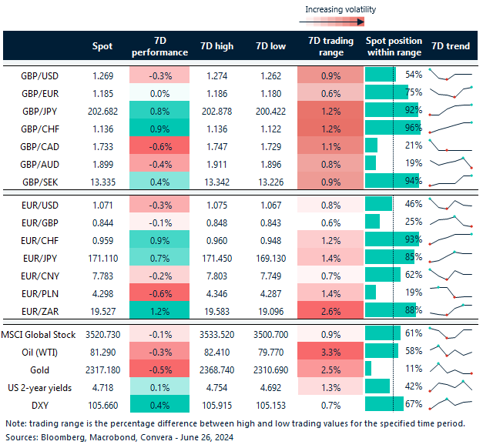Click the Gold 7D trend sparkline
The width and height of the screenshot is (483, 448).
451,368
